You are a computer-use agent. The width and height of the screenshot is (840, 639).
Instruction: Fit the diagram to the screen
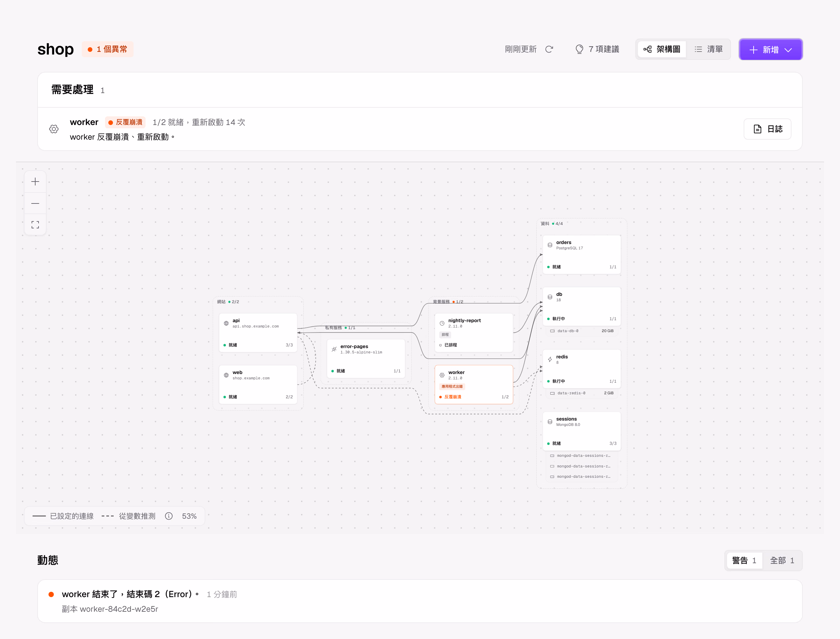coord(35,225)
